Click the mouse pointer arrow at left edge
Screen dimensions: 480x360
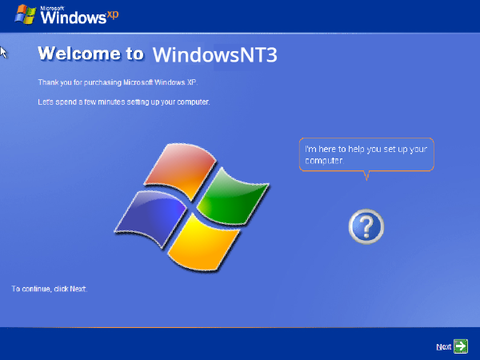point(3,53)
